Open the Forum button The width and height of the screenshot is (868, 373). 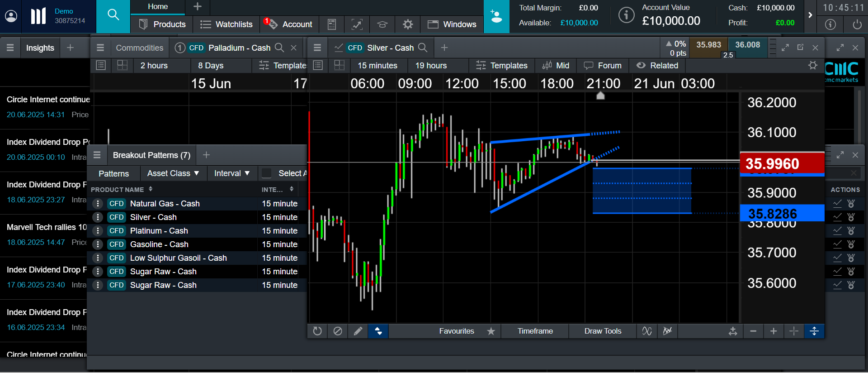pyautogui.click(x=603, y=66)
